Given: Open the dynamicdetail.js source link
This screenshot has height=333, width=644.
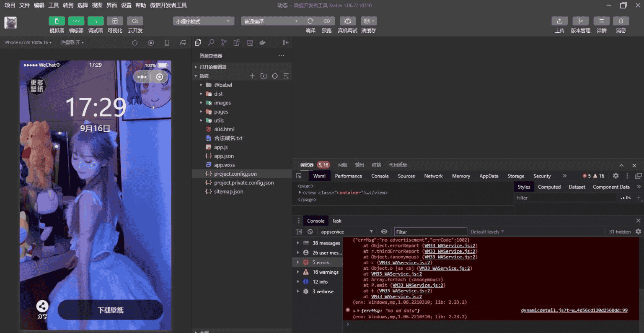Looking at the screenshot, I should coord(574,310).
